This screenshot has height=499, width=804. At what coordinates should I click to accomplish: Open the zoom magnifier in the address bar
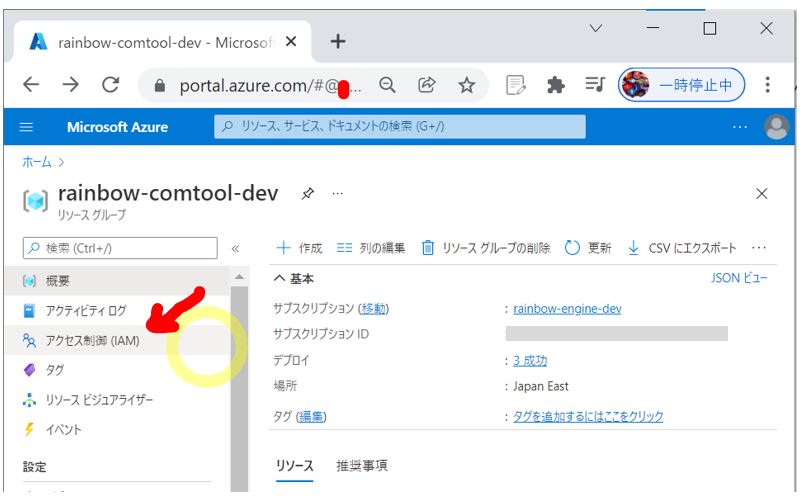387,85
